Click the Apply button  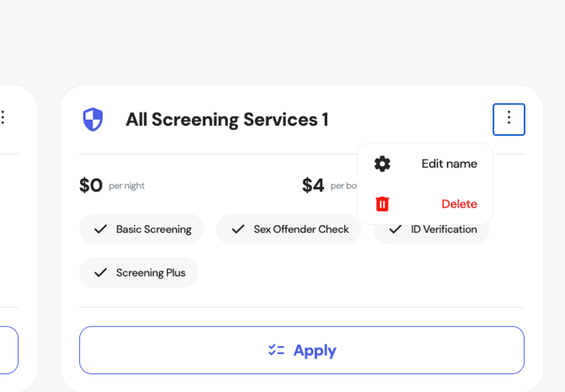click(x=302, y=350)
